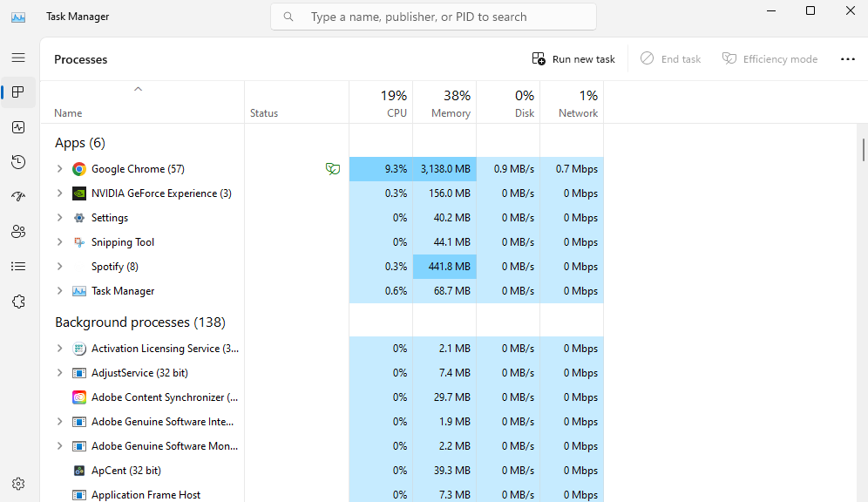Open the Startup apps page icon
Image resolution: width=868 pixels, height=502 pixels.
(x=18, y=196)
